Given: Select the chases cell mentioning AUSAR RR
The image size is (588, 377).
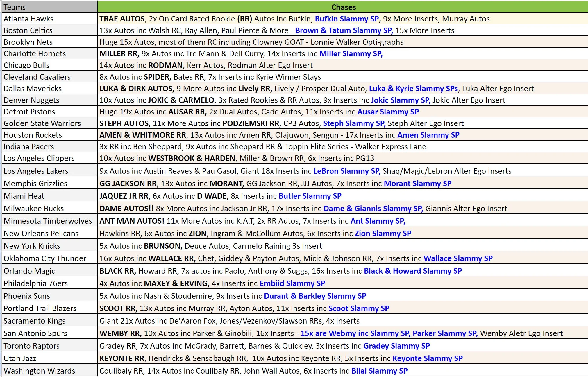Looking at the screenshot, I should pos(343,112).
